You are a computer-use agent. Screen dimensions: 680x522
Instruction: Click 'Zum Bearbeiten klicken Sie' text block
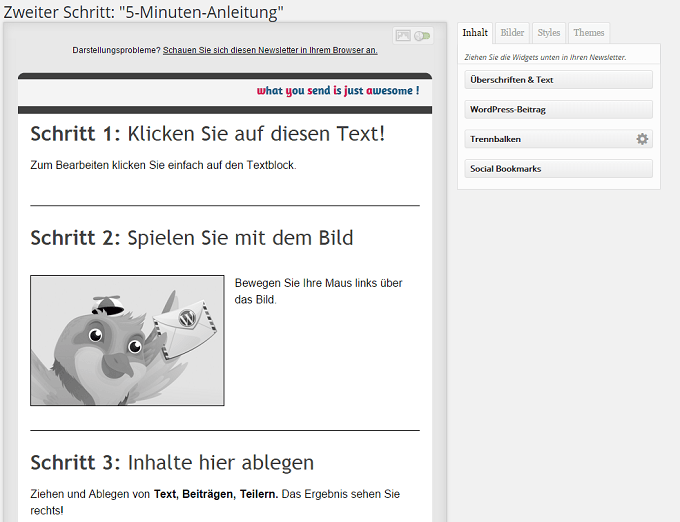coord(163,165)
